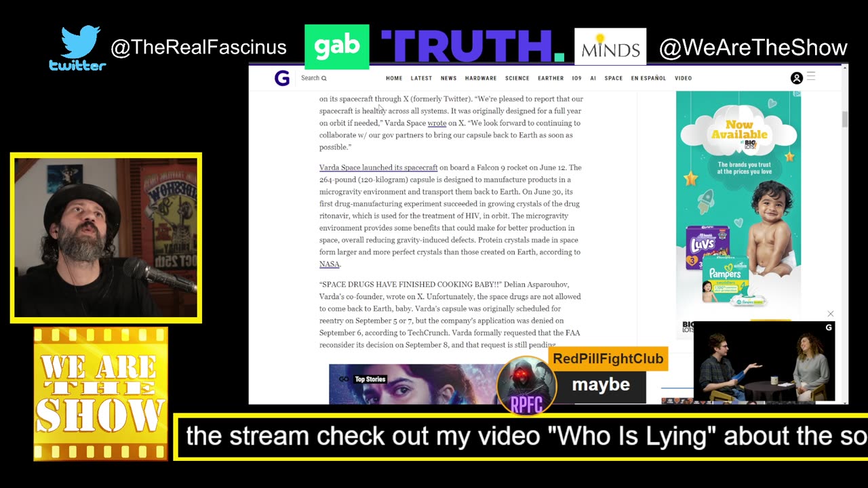The image size is (868, 488).
Task: Open 'Varda Space launched its spacecraft' link
Action: click(378, 167)
